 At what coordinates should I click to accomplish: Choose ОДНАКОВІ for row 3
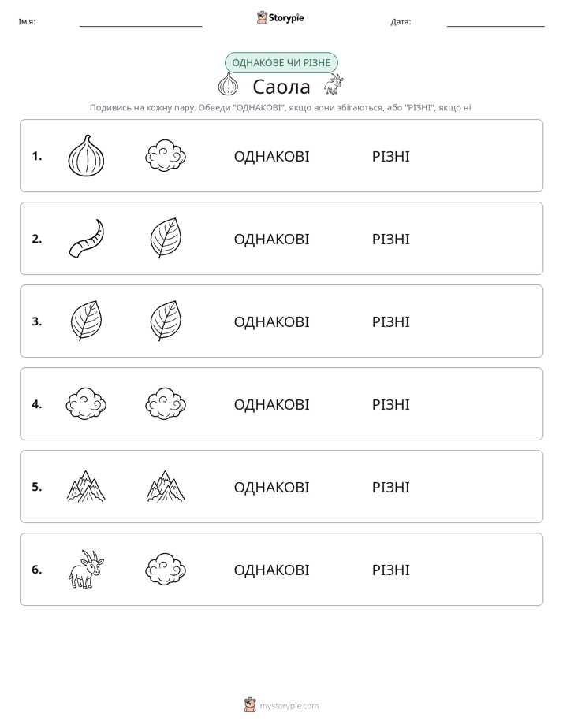click(x=271, y=321)
